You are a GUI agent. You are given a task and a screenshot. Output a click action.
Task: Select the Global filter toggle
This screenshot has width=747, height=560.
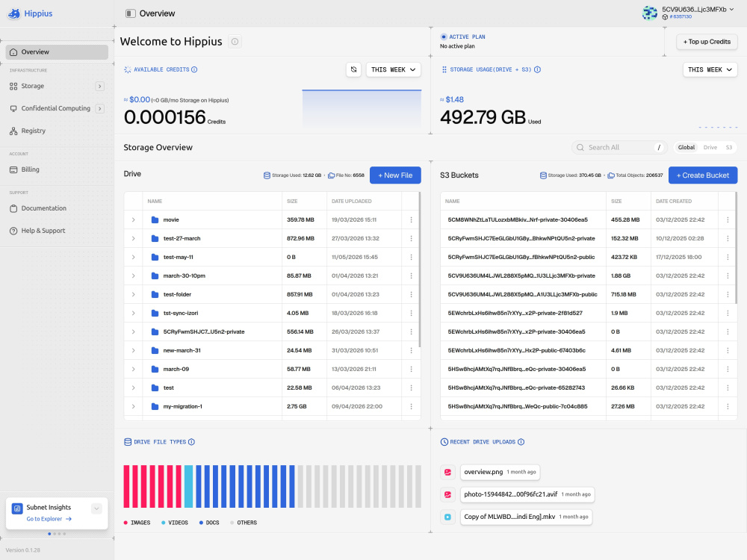click(x=686, y=148)
